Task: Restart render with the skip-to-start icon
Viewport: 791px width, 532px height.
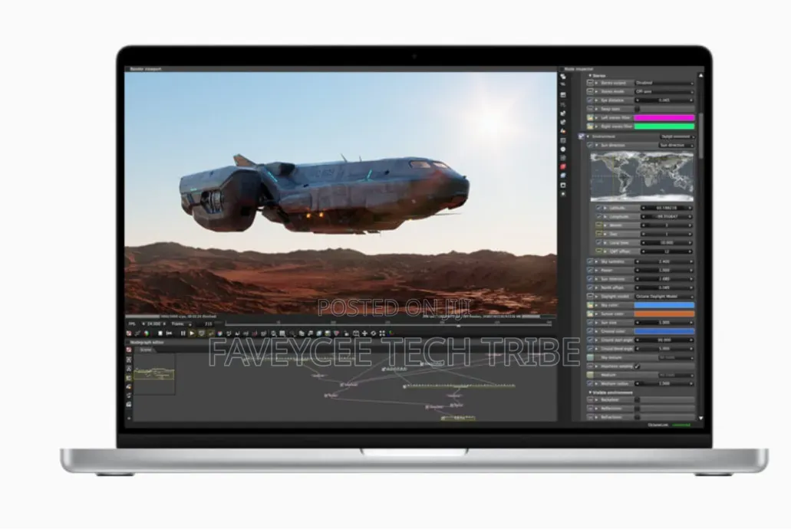Action: click(169, 333)
